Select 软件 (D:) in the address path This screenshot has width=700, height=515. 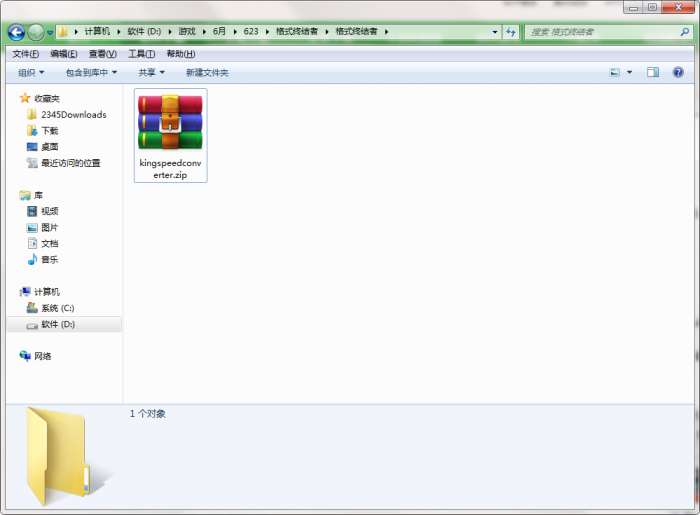[x=144, y=31]
